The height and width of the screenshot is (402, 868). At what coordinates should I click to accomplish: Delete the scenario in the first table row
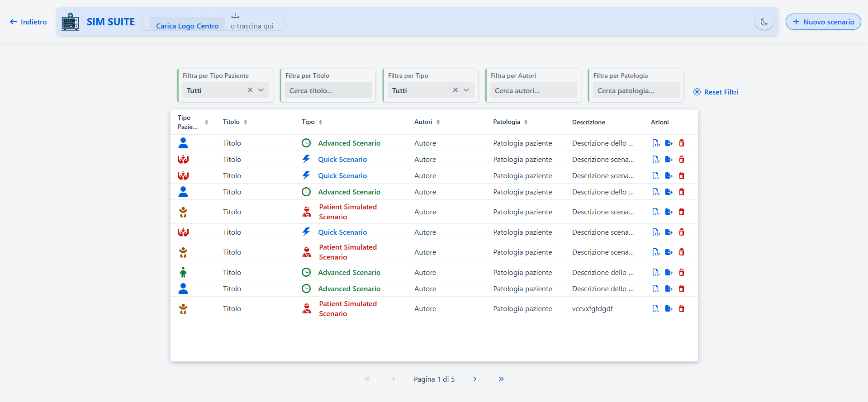[x=682, y=143]
